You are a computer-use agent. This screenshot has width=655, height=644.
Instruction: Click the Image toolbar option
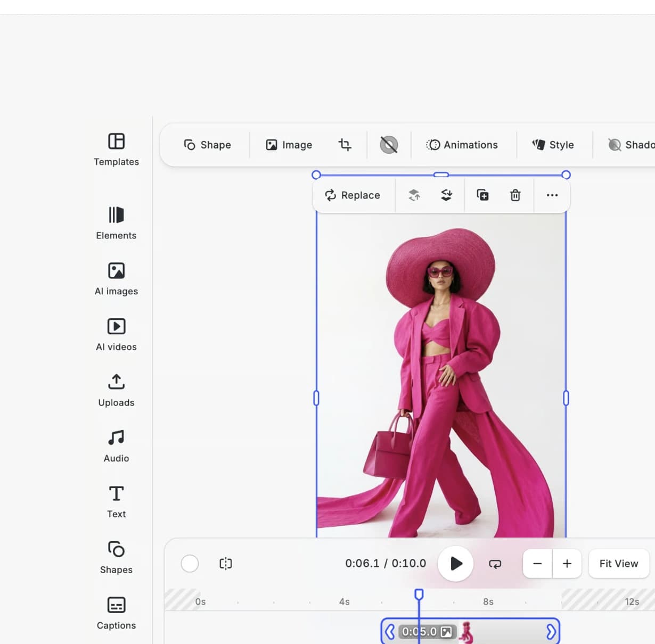[289, 145]
